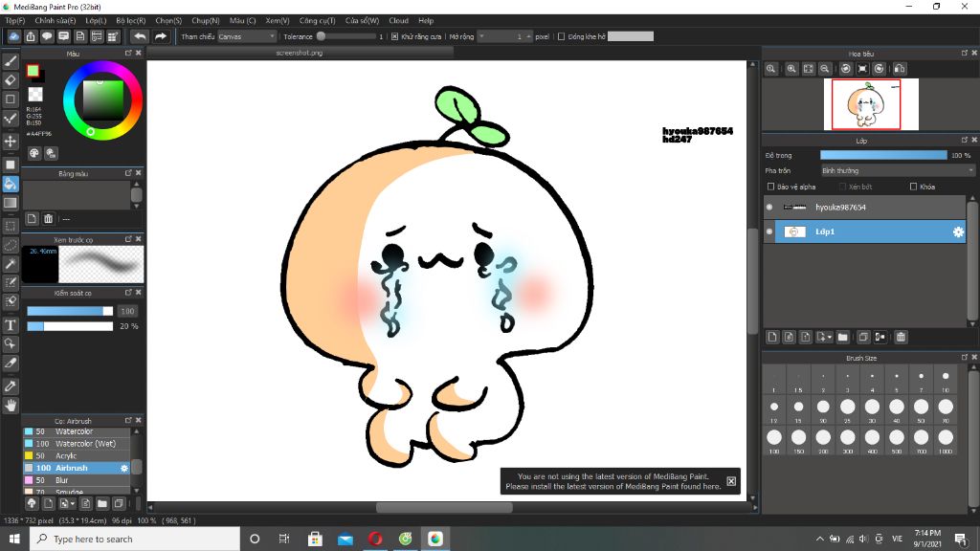The height and width of the screenshot is (551, 980).
Task: Select the Move tool
Action: point(11,142)
